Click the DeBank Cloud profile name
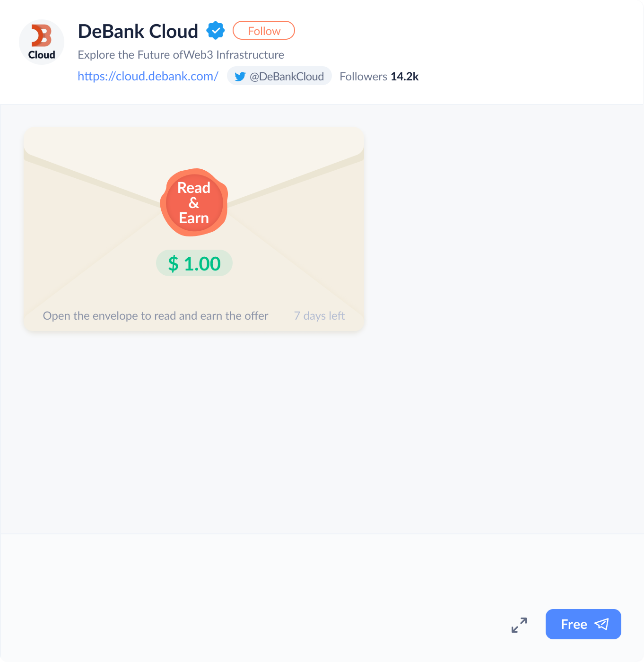 138,31
